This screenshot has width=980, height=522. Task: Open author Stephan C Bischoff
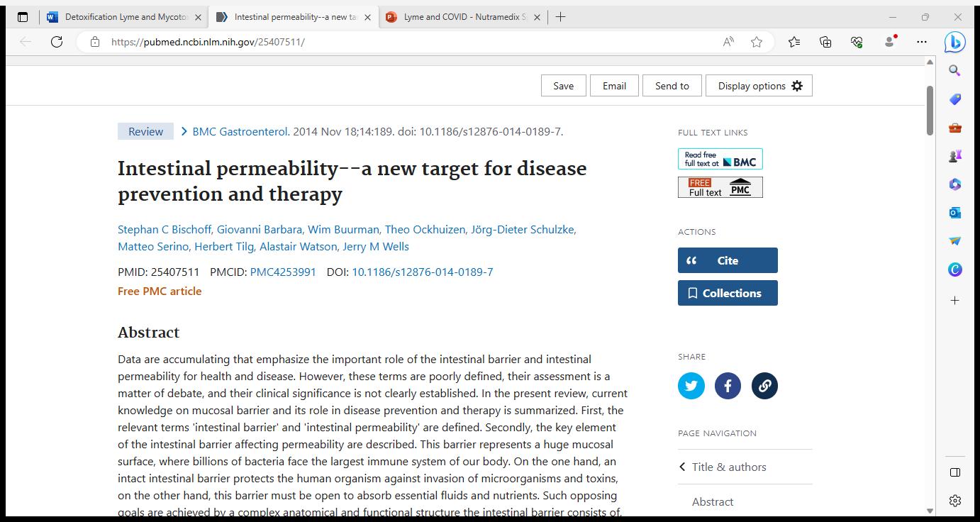click(x=165, y=229)
